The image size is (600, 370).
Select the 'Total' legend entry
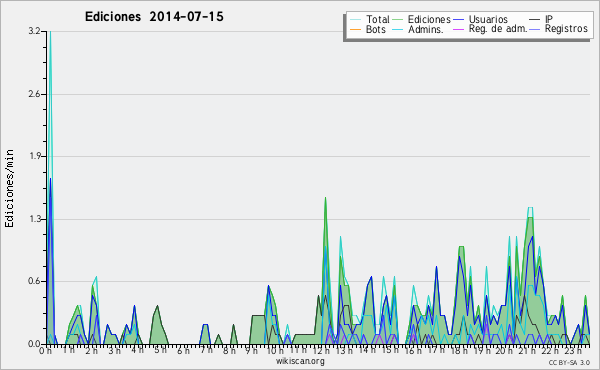pos(378,19)
